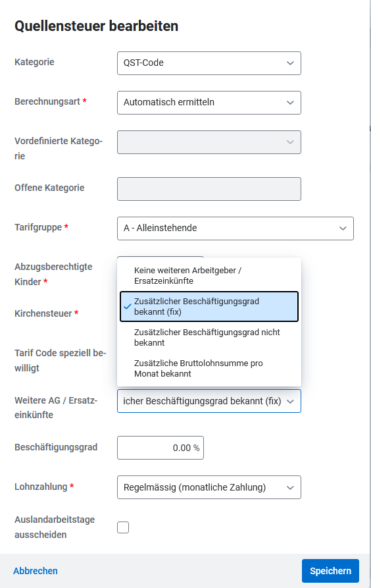The height and width of the screenshot is (588, 371).
Task: Open the Lohnzahlung dropdown
Action: 209,487
